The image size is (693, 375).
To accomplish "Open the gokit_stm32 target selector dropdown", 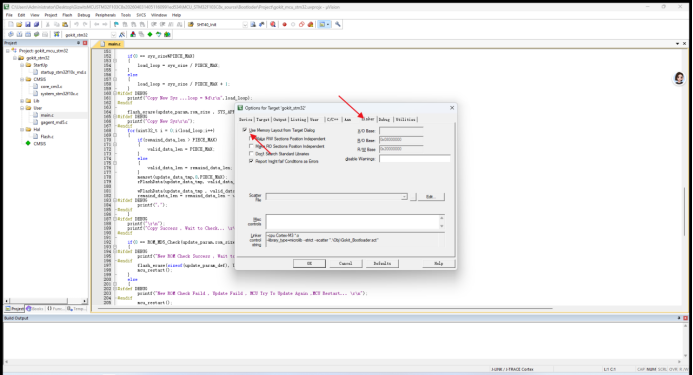I will [x=113, y=34].
